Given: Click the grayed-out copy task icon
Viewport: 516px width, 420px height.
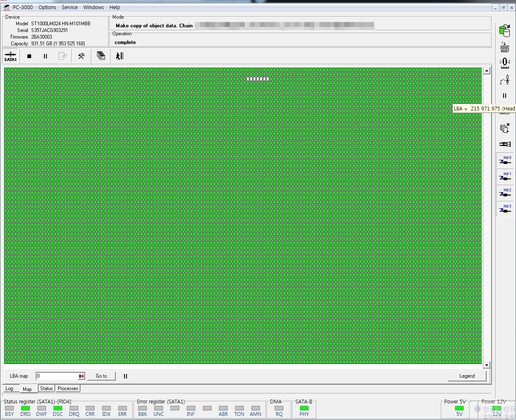Looking at the screenshot, I should click(x=62, y=56).
